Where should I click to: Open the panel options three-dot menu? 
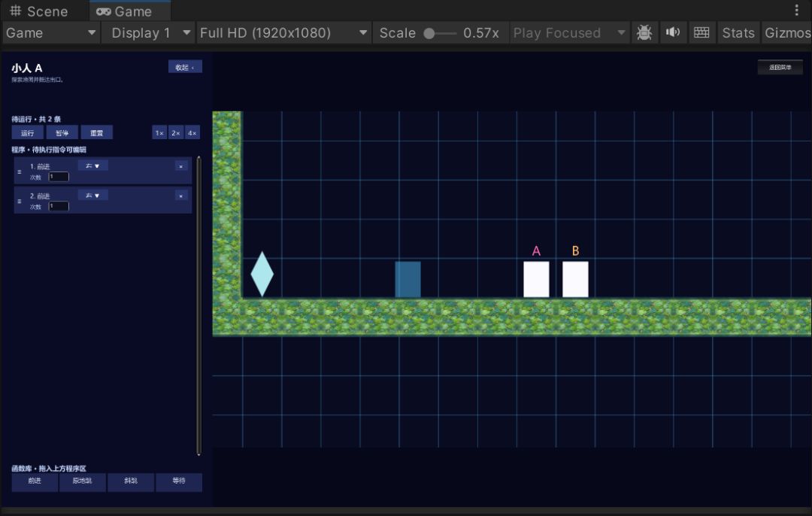(x=796, y=11)
